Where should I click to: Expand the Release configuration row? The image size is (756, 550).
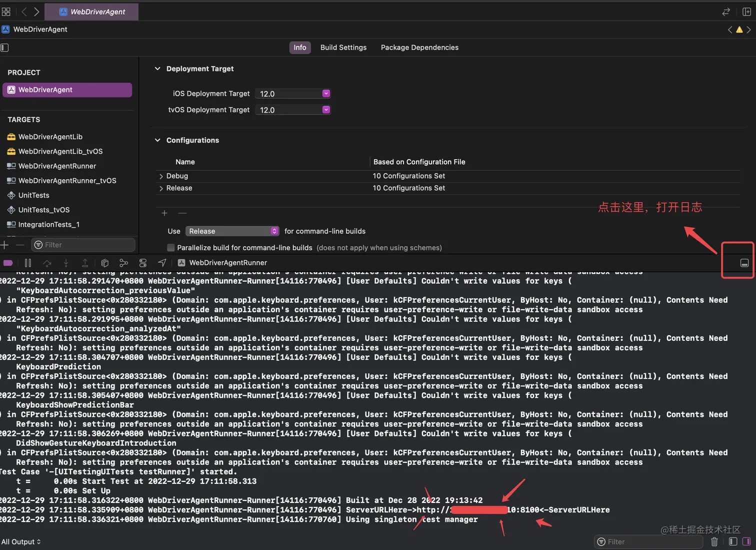coord(161,188)
